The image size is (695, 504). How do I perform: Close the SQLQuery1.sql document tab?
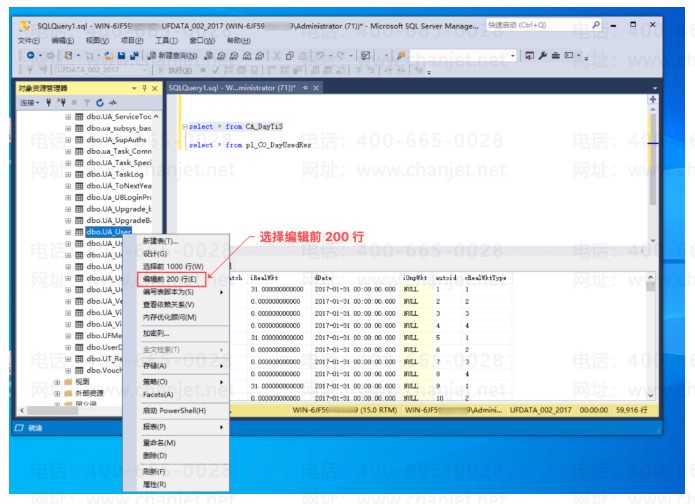[x=316, y=88]
